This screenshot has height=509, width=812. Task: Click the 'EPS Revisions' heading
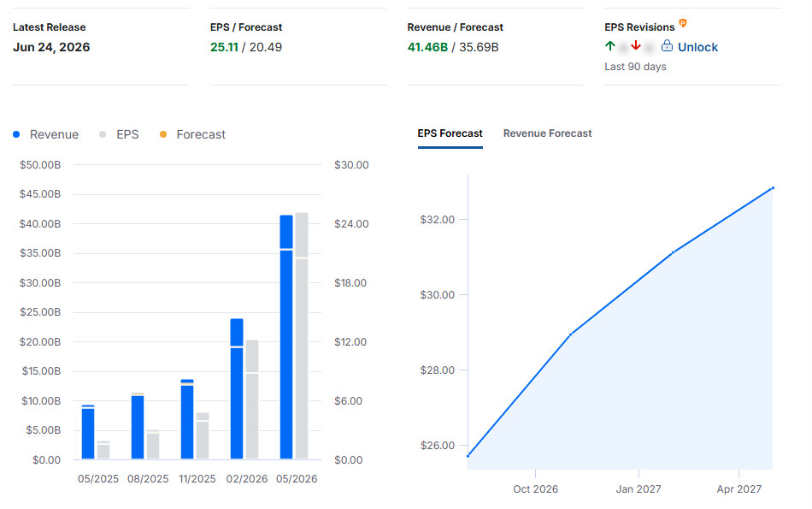[639, 27]
